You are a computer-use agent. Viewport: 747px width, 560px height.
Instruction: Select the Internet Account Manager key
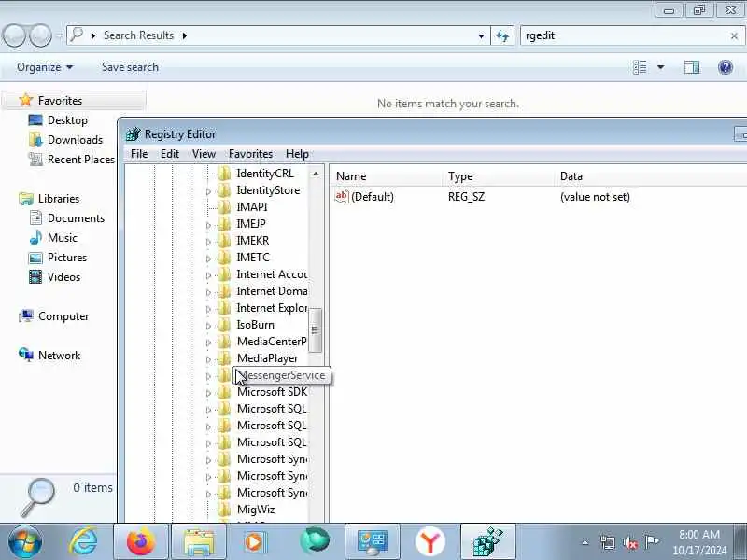coord(272,274)
